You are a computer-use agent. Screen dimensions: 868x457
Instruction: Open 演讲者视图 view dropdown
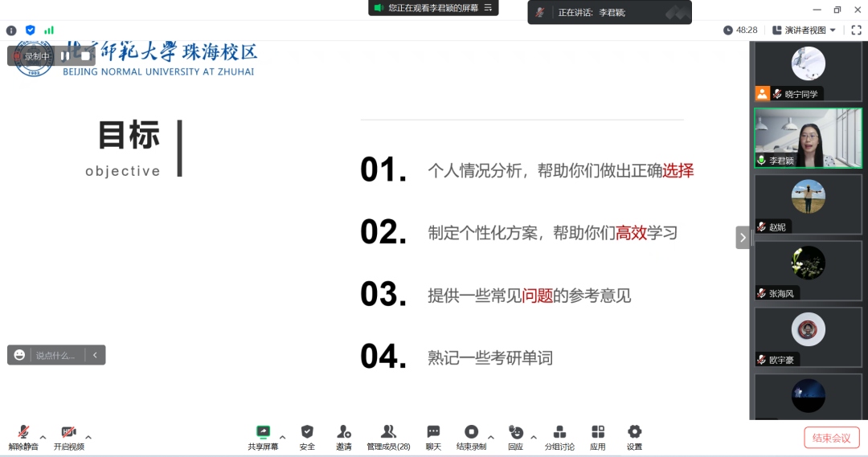(x=805, y=30)
